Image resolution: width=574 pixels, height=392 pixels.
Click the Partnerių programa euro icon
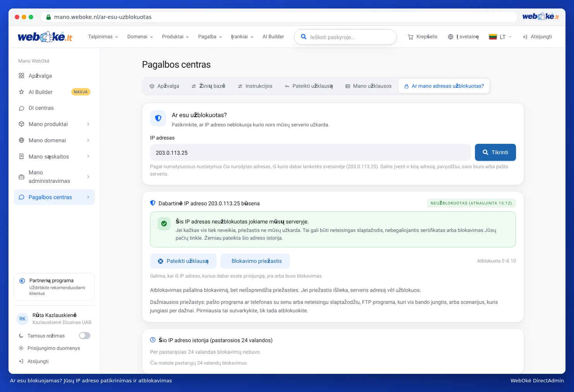click(x=22, y=281)
